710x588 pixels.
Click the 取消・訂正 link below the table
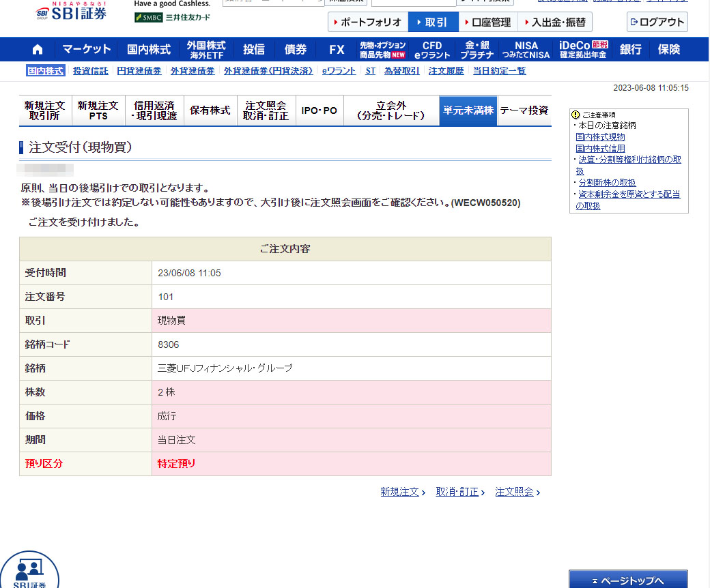click(459, 492)
